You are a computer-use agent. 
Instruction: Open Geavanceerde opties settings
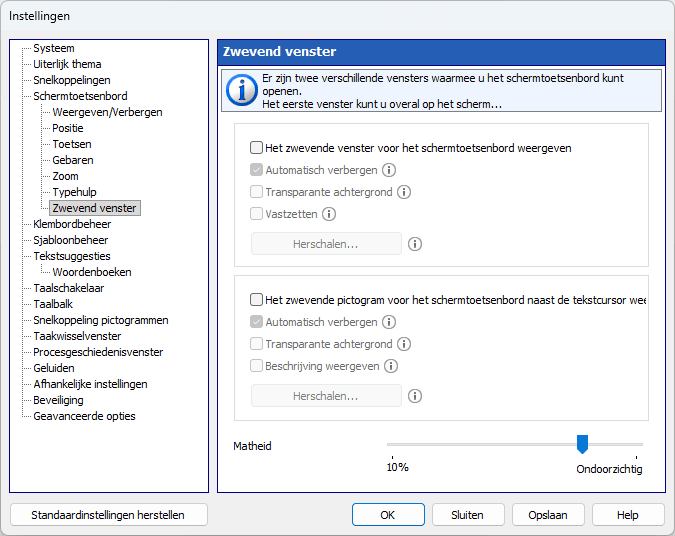coord(84,416)
